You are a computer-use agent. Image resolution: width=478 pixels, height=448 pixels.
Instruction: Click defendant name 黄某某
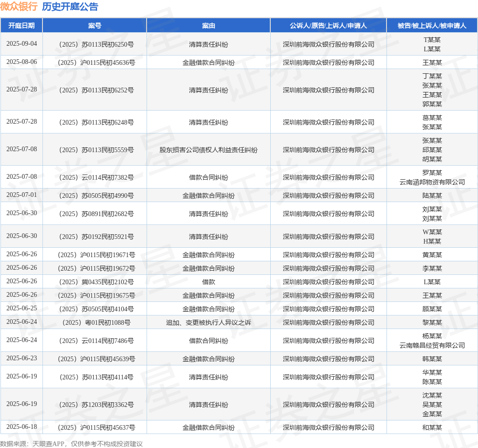[x=432, y=255]
